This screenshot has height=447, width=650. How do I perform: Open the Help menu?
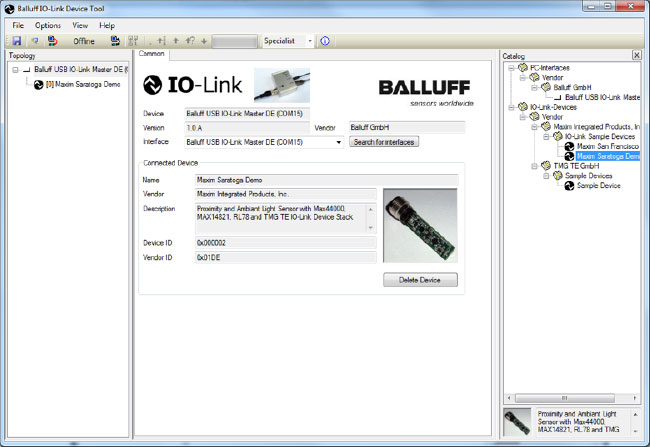coord(107,25)
